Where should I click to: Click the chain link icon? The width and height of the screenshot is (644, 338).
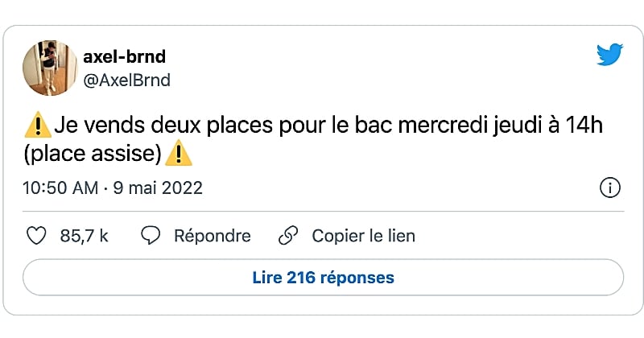[x=288, y=236]
